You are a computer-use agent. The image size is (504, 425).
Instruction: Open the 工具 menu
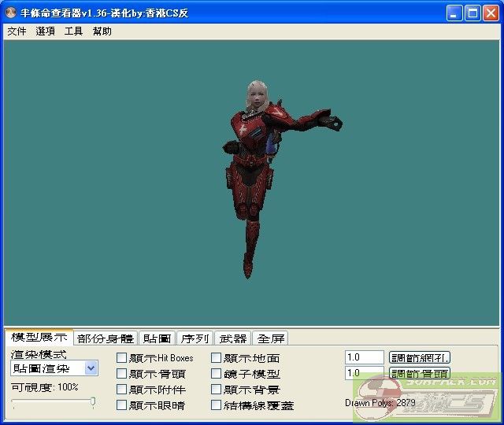coord(73,31)
